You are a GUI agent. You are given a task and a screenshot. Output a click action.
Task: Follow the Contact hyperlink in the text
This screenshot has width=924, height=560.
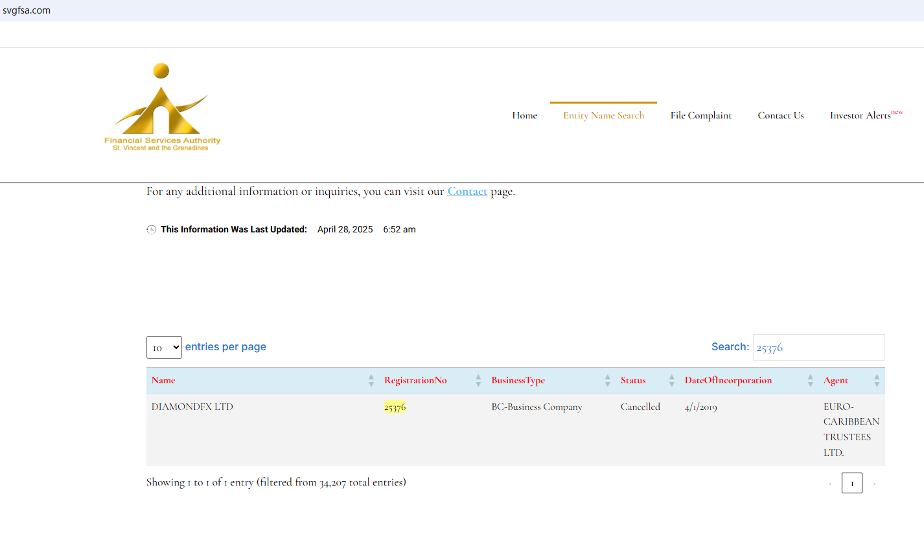[x=467, y=192]
